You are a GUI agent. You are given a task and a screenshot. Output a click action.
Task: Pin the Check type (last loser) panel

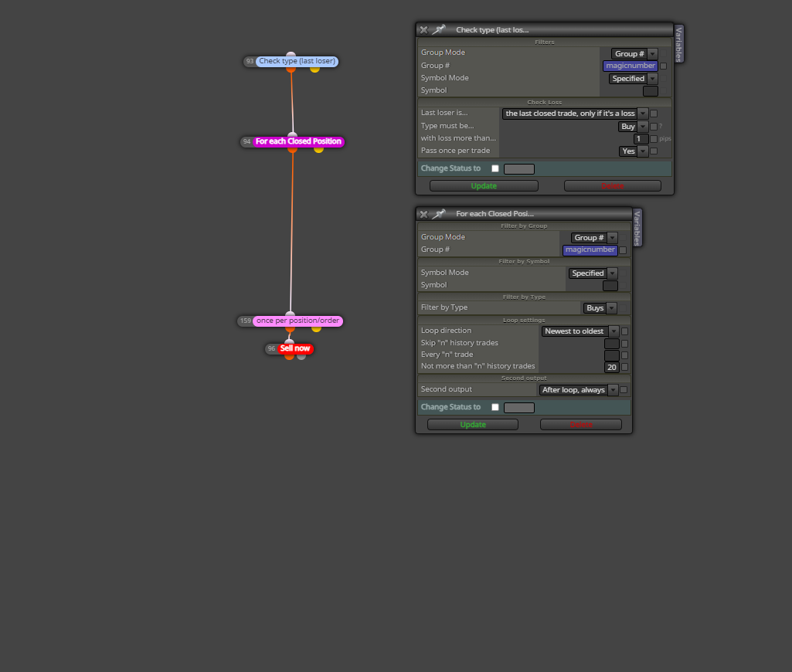(x=438, y=30)
